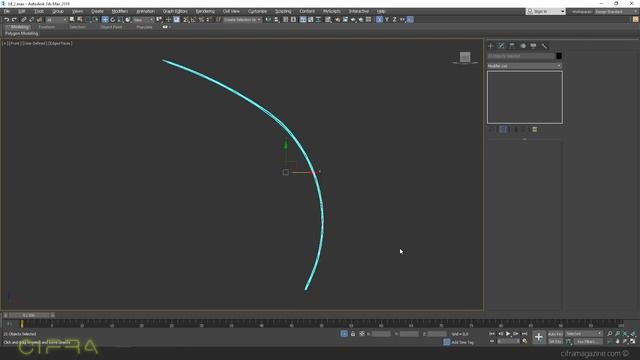Viewport: 640px width, 360px height.
Task: Play the animation
Action: 508,334
